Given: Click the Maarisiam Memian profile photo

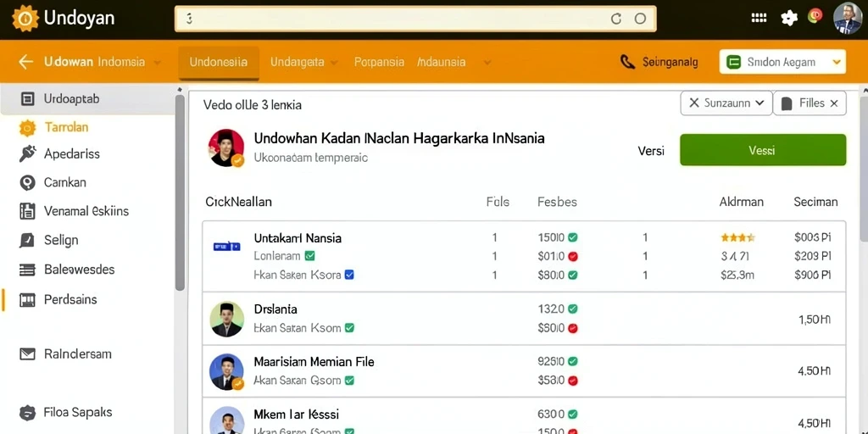Looking at the screenshot, I should pos(227,372).
